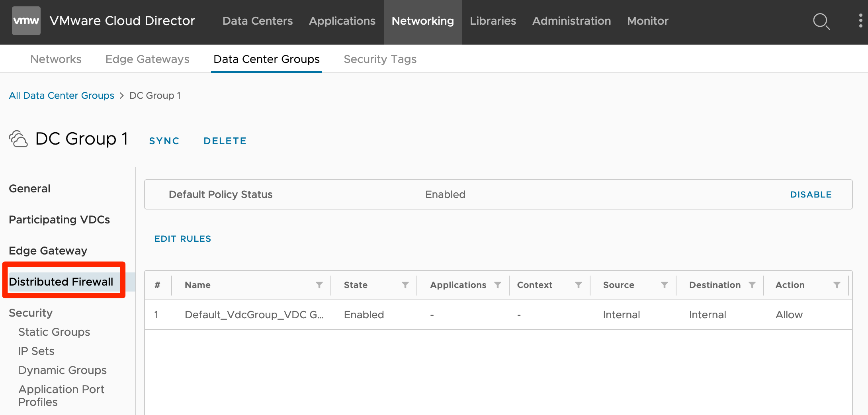Click the Internal source cell
Screen dimensions: 868x415
(x=622, y=315)
